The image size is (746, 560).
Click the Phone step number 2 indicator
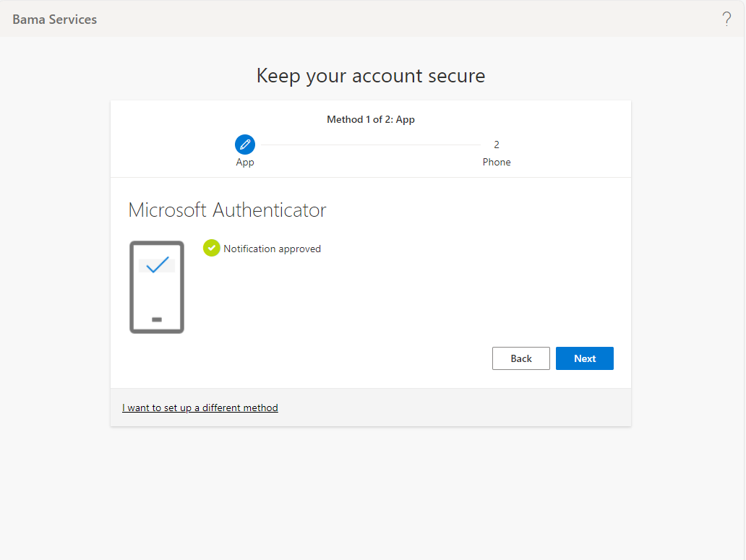pos(496,144)
